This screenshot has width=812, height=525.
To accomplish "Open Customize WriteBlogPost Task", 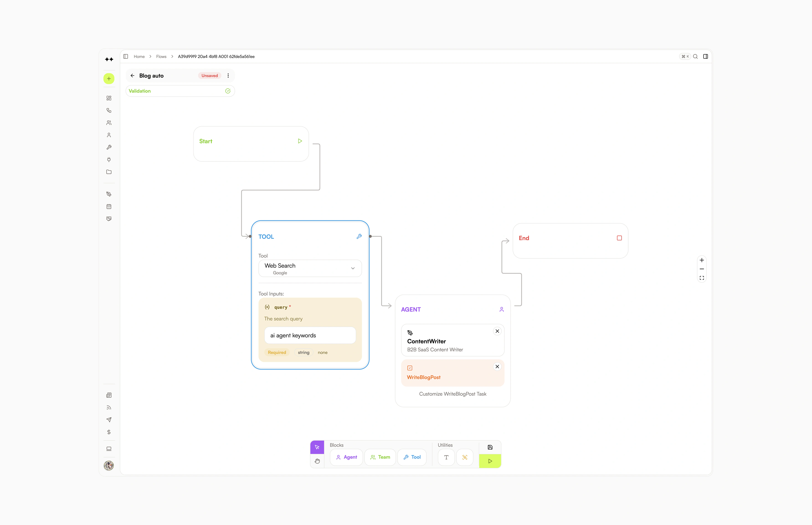I will point(452,394).
